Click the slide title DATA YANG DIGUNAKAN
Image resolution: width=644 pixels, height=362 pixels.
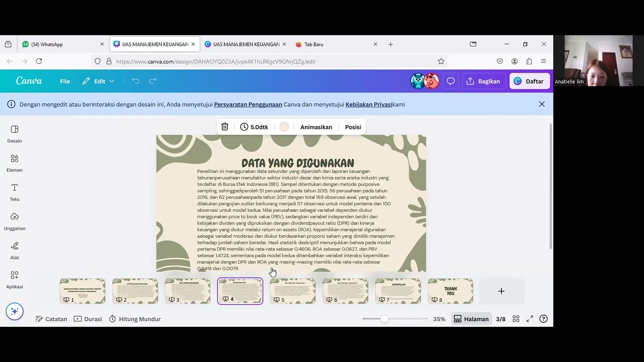coord(298,163)
